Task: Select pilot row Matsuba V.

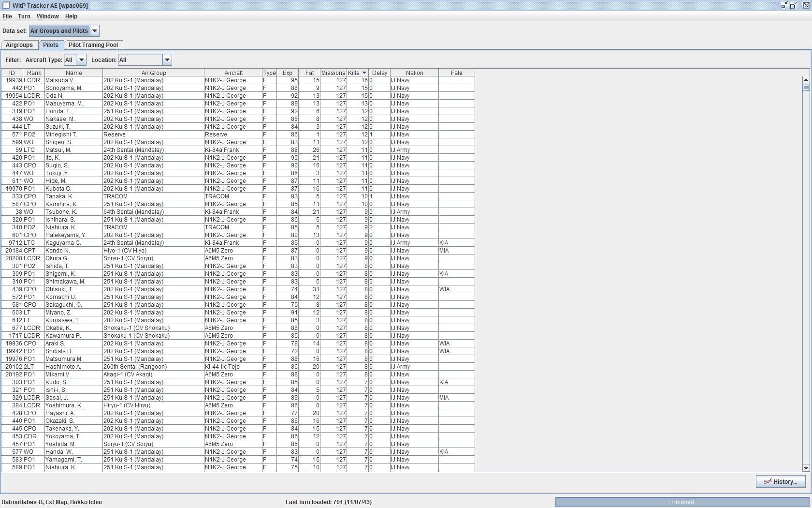Action: (238, 80)
